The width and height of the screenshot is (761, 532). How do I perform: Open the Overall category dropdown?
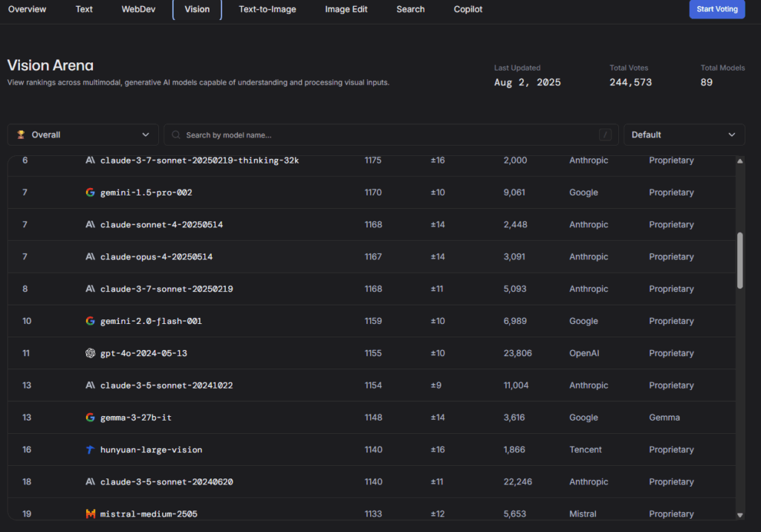[x=83, y=134]
